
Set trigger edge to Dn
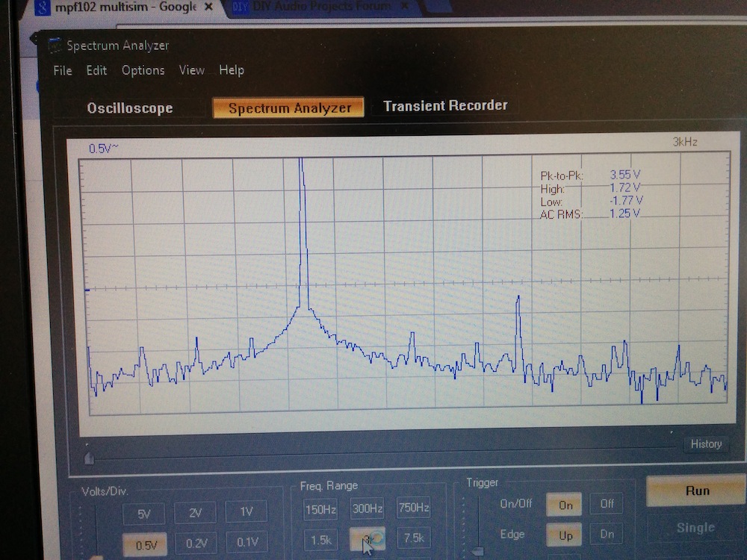point(607,534)
